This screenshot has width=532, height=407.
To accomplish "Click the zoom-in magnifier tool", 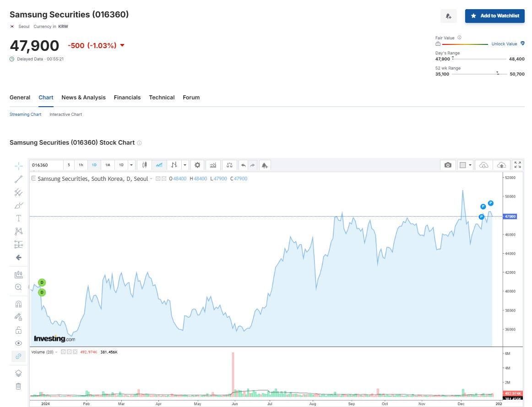I will click(19, 287).
